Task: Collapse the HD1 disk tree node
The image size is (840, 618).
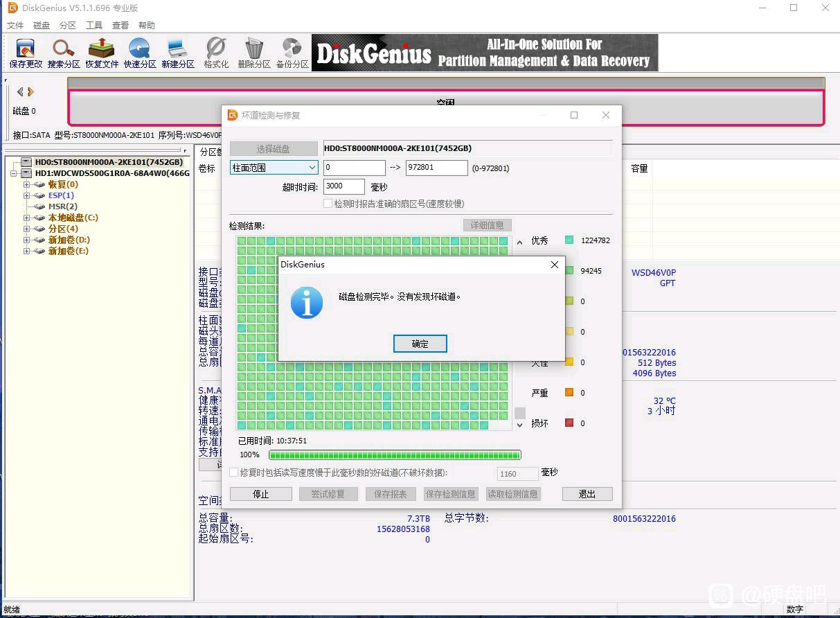Action: (14, 173)
